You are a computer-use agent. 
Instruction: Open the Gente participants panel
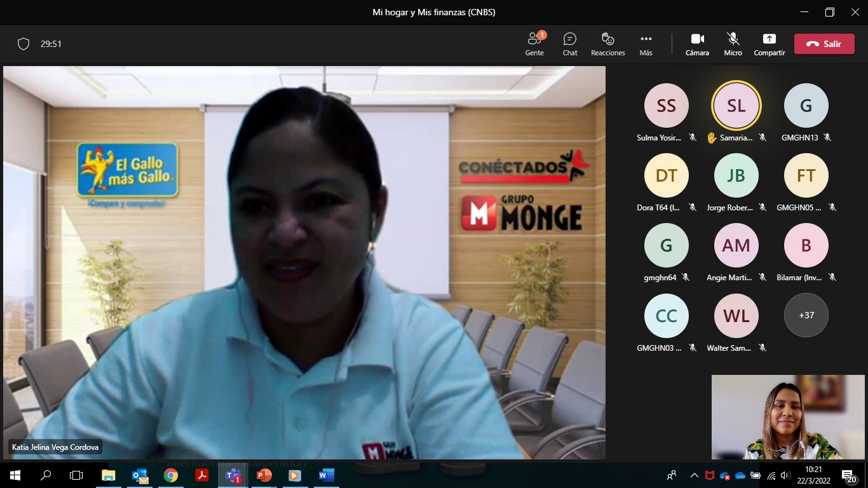pyautogui.click(x=534, y=44)
